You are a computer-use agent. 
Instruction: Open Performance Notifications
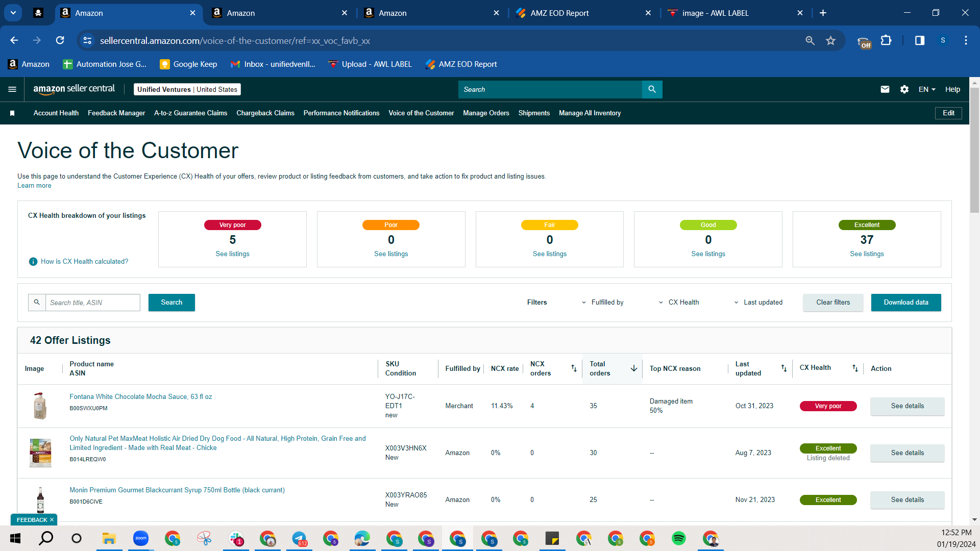[x=341, y=113]
